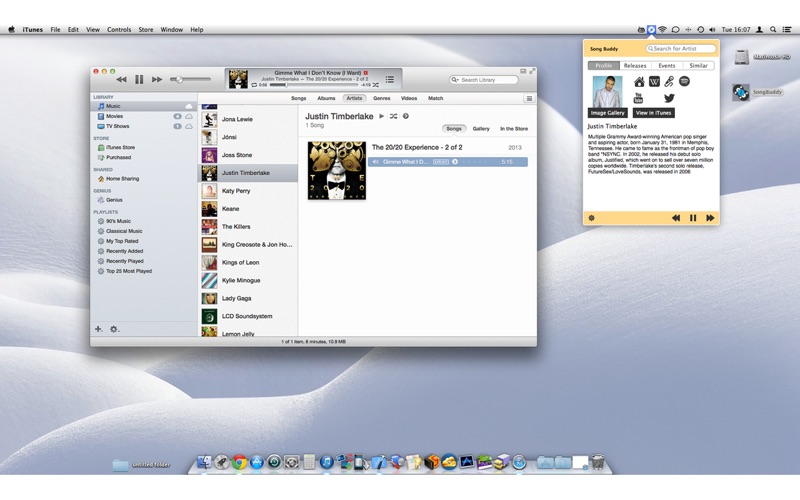This screenshot has height=500, width=800.
Task: Open artist Spotify icon in SongBuddy
Action: pos(684,81)
